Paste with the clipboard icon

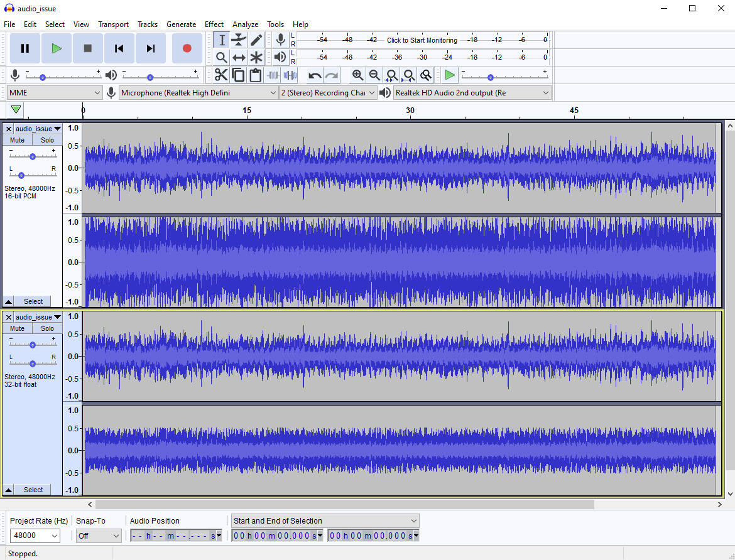click(x=256, y=75)
